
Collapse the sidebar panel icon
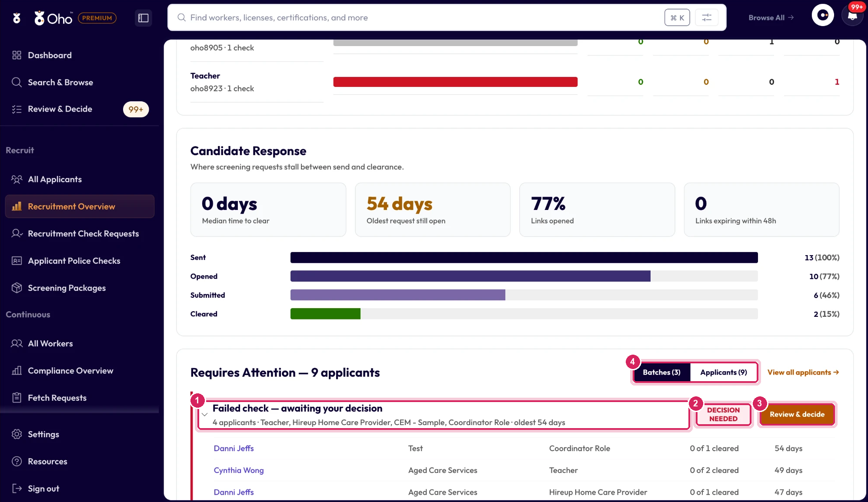click(x=144, y=18)
